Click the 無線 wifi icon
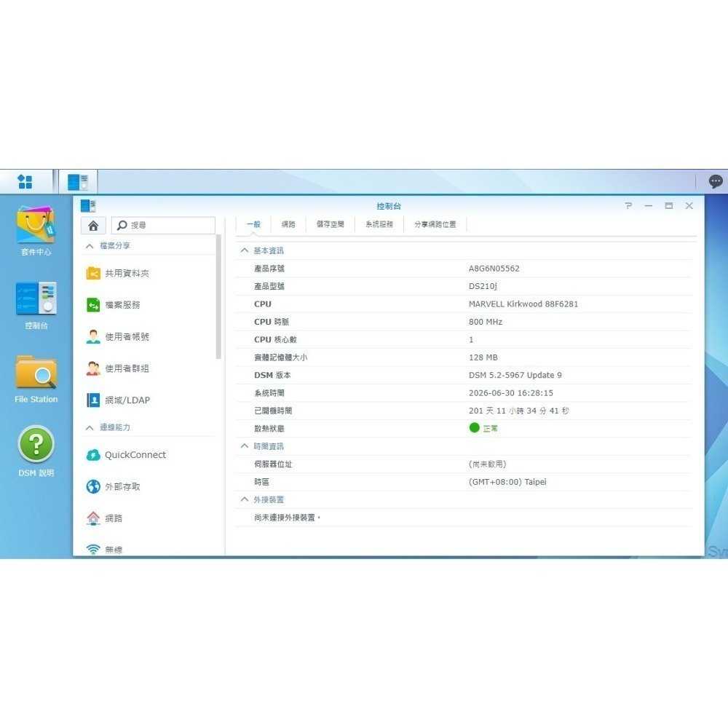 [x=93, y=550]
